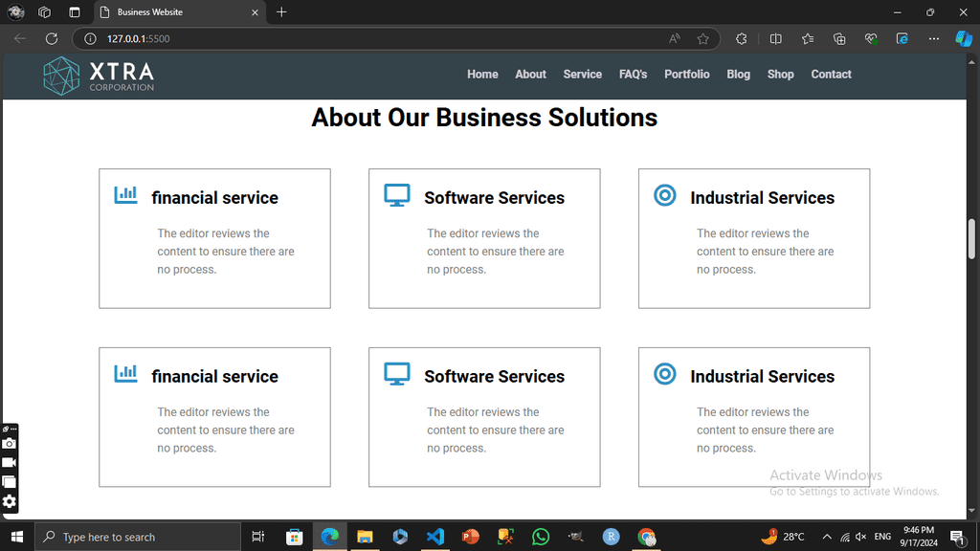Open the tab actions menu icon
The height and width of the screenshot is (551, 980).
75,12
